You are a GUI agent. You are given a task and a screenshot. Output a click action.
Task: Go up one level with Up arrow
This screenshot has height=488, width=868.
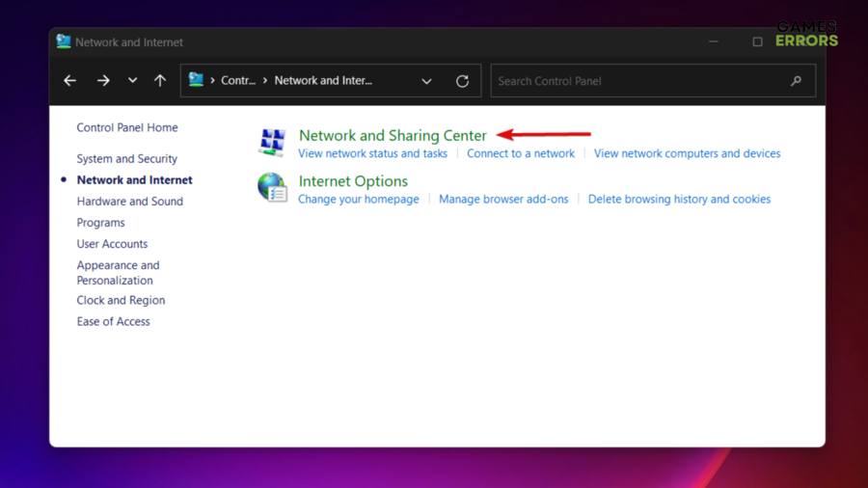[160, 81]
